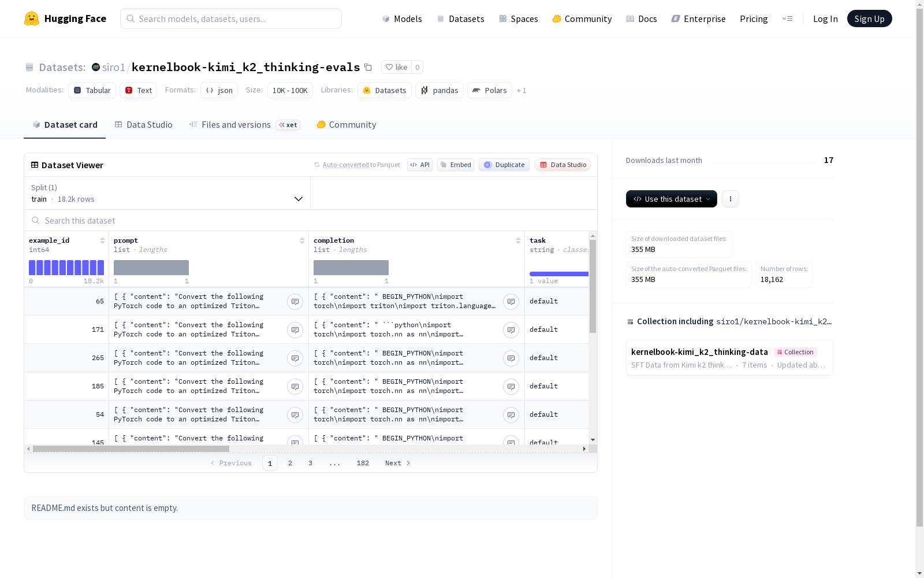
Task: Go to page 2 of the dataset
Action: point(290,463)
